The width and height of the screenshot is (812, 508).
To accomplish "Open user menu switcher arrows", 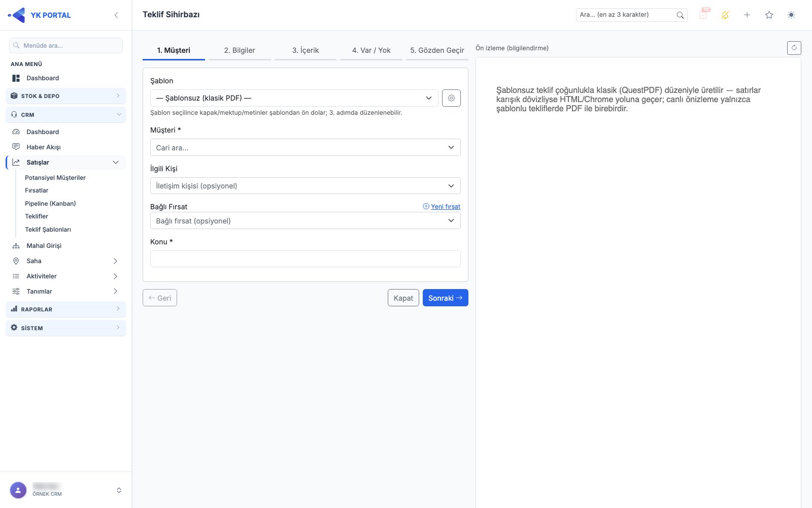I will point(119,490).
